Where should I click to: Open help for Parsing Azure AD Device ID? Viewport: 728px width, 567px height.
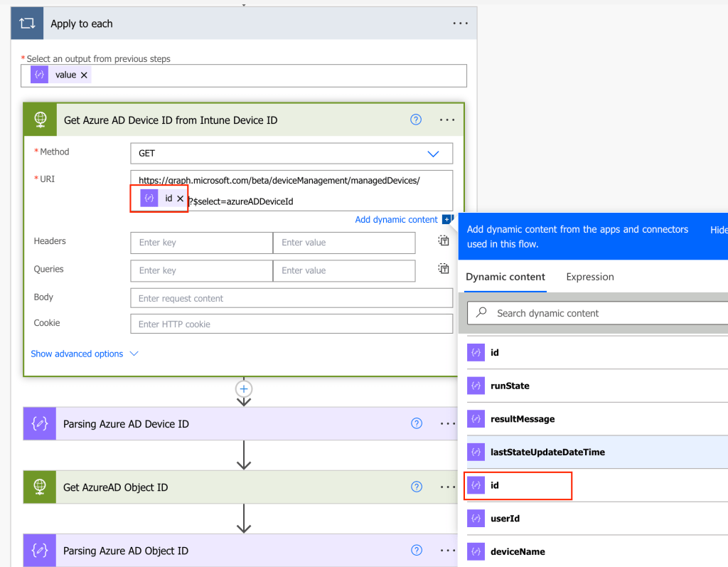[x=417, y=423]
